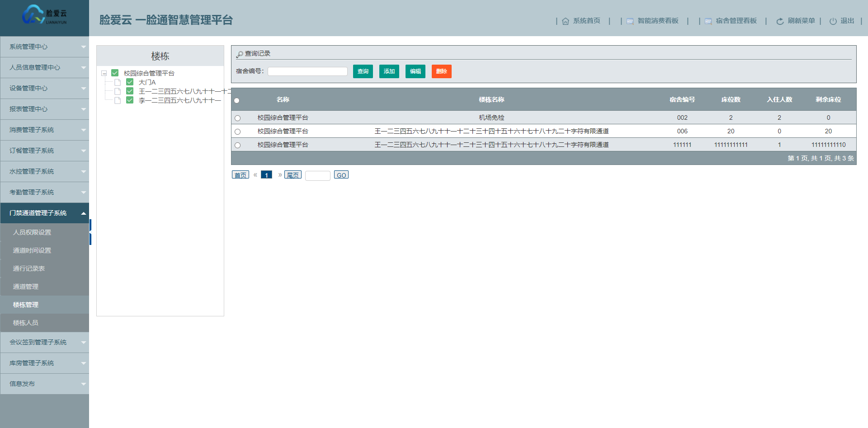Open 楼栋人员 submenu item
The height and width of the screenshot is (428, 868).
click(44, 323)
